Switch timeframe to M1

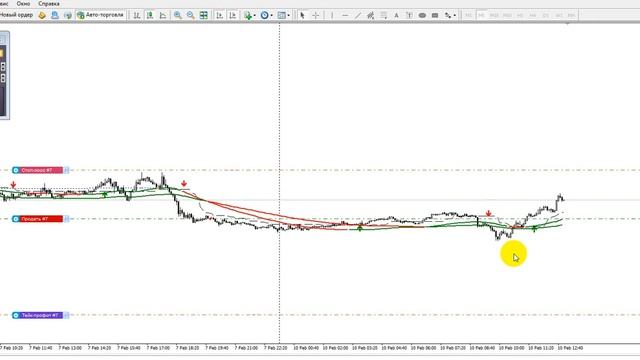click(x=469, y=15)
